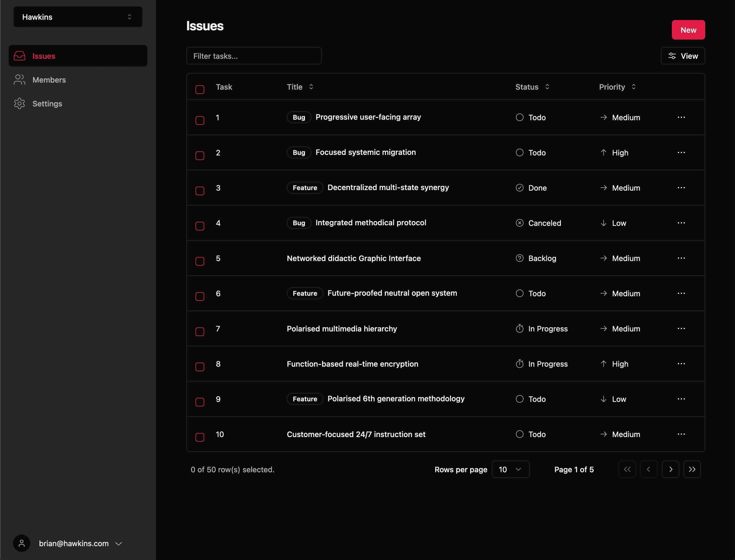Screen dimensions: 735x560
Task: Expand the Status column sort dropdown
Action: pos(547,87)
